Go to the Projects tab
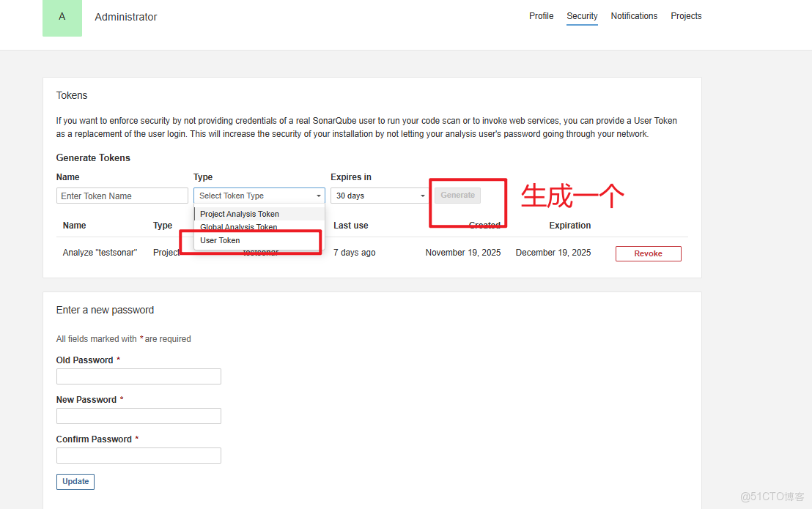 (x=686, y=15)
